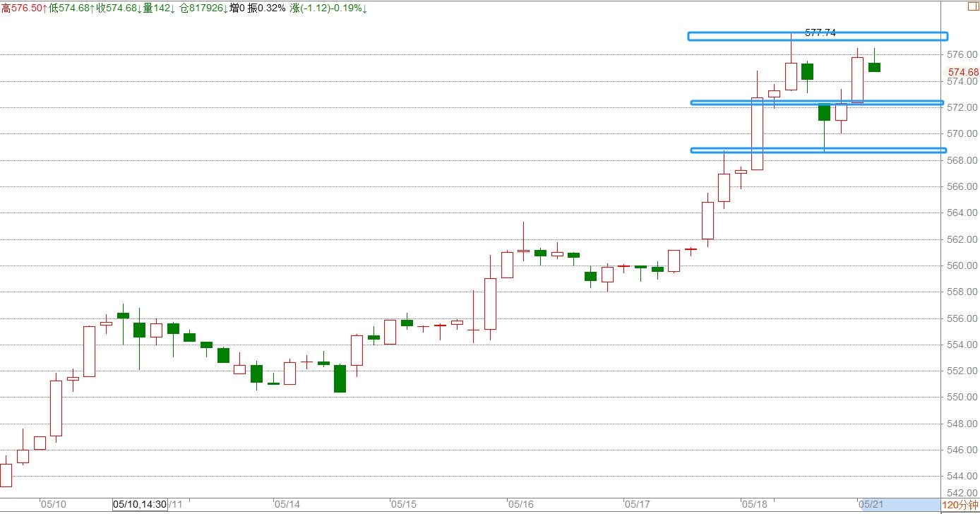Screen dimensions: 980x514
Task: Click the 仓817926 open interest value
Action: pos(203,8)
